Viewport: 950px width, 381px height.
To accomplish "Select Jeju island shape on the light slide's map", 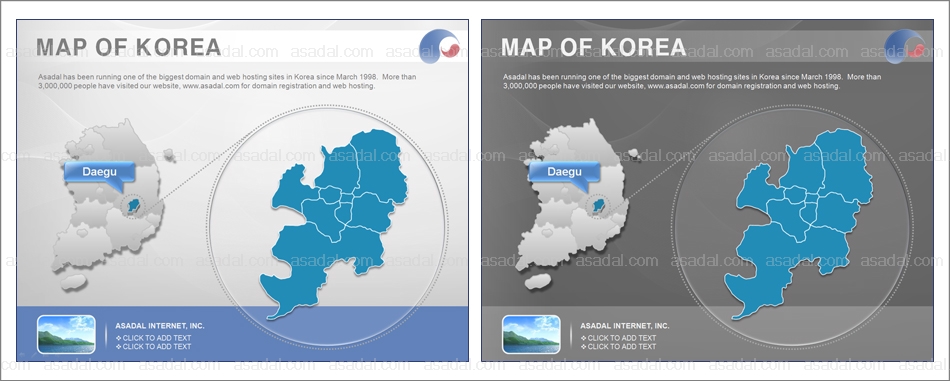I will pyautogui.click(x=73, y=282).
